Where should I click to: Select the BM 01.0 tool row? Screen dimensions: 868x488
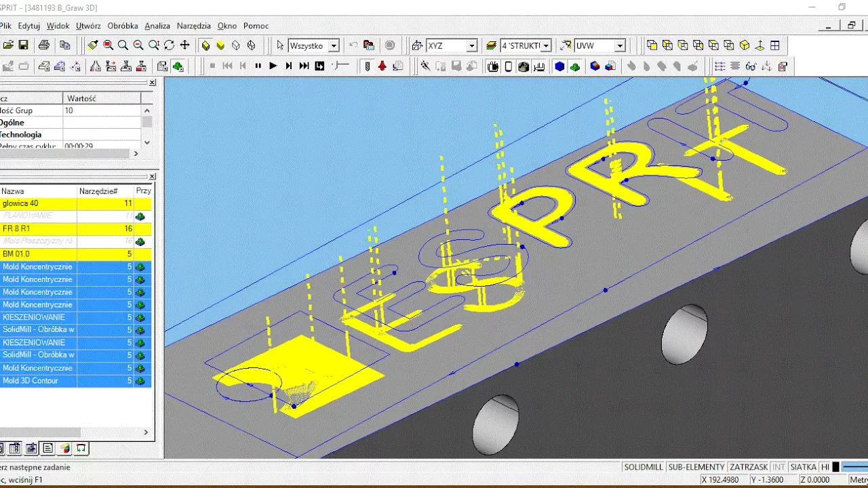(75, 254)
